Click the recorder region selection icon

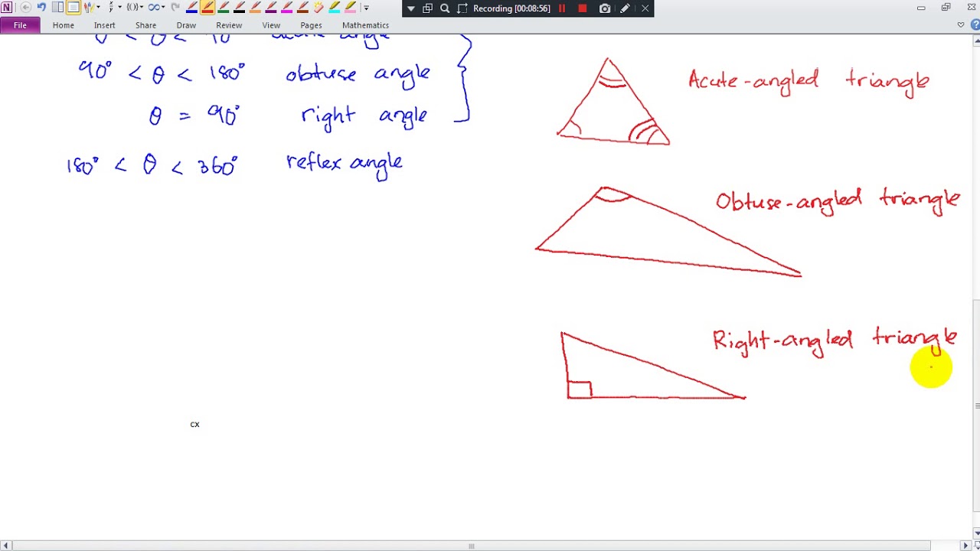[x=462, y=8]
